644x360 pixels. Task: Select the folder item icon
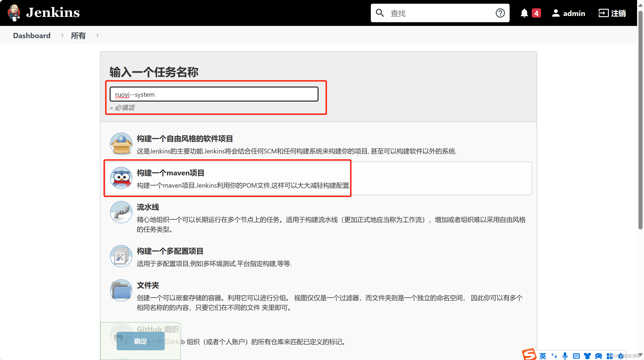pyautogui.click(x=121, y=291)
